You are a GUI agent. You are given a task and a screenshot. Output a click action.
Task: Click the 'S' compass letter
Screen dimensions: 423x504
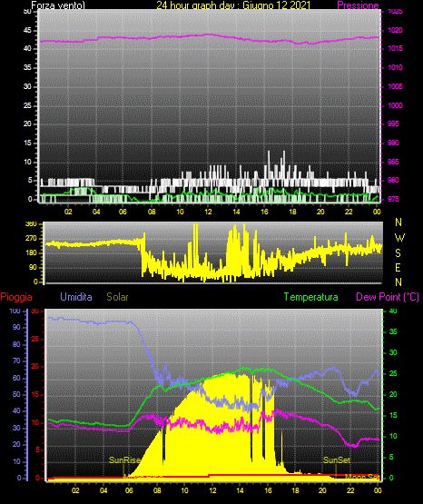(398, 253)
